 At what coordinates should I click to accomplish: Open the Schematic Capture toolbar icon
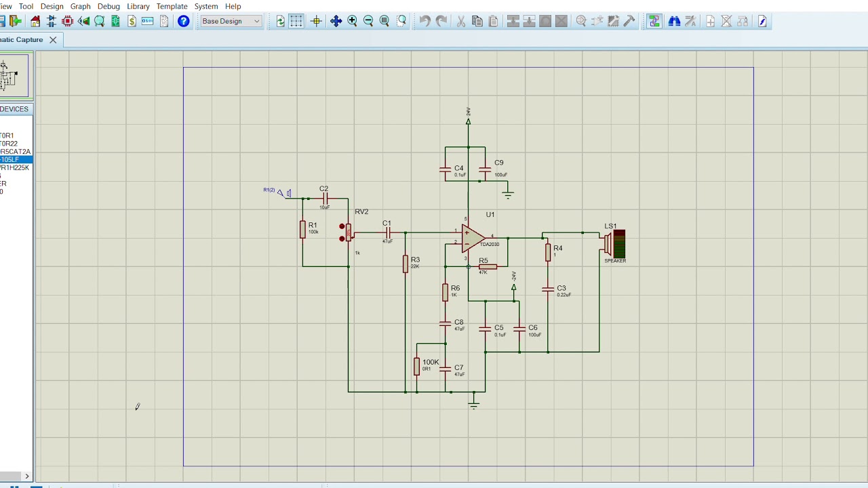pos(52,21)
